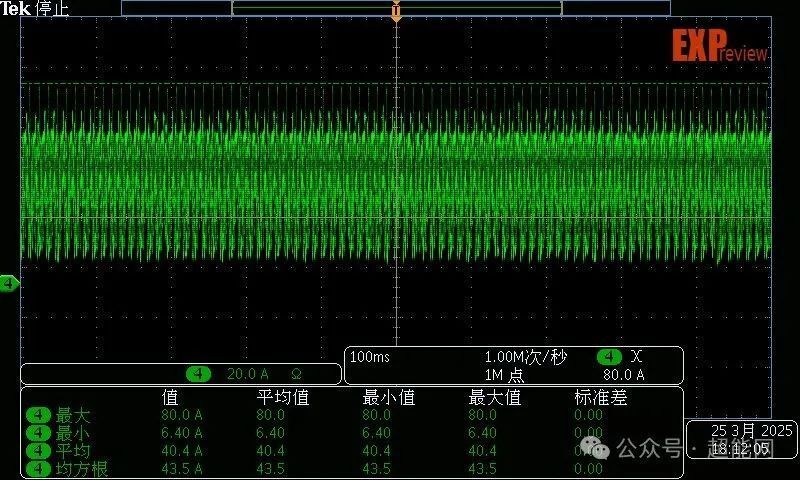Click the channel 4 badge beside 20.0 A

point(200,374)
